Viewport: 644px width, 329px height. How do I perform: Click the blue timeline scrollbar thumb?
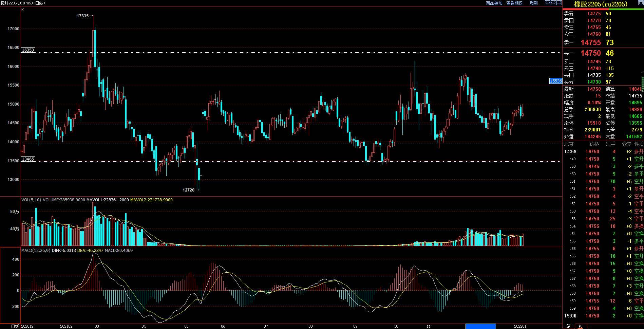click(480, 326)
